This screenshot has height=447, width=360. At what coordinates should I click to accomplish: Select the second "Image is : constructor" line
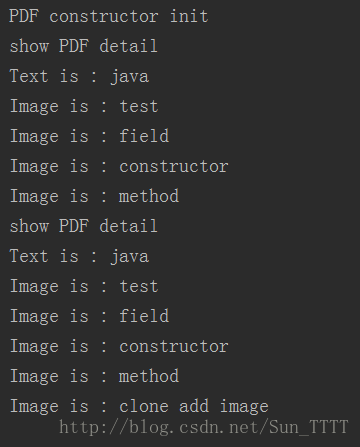119,346
